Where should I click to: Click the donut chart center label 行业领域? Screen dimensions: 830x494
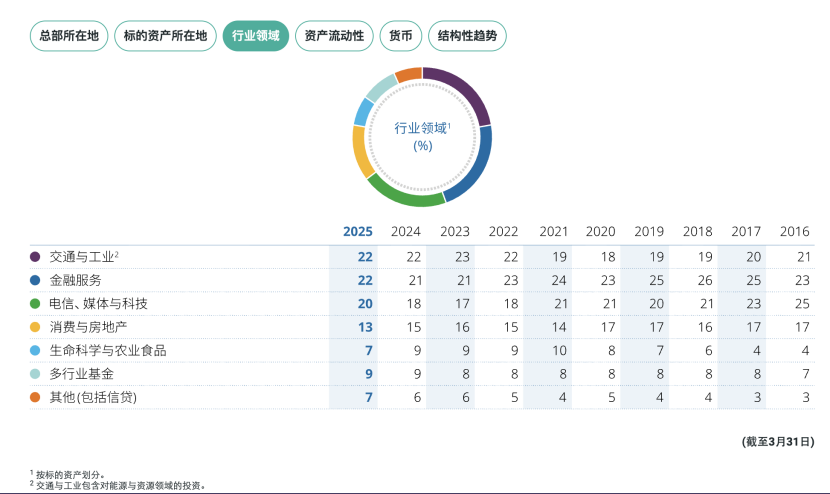421,129
